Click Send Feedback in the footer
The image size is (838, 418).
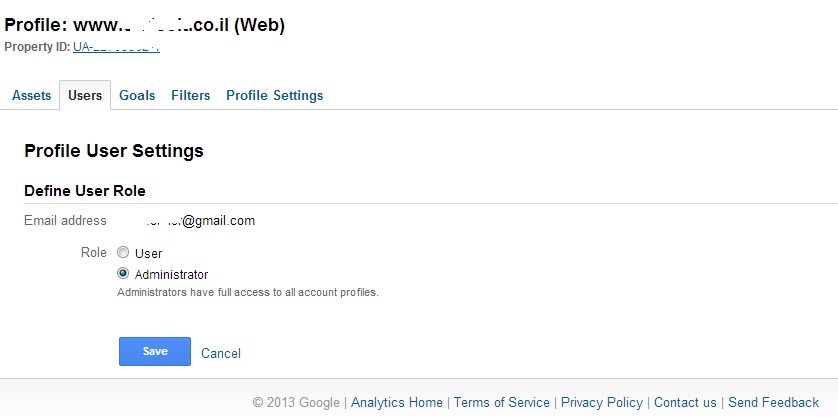point(773,402)
